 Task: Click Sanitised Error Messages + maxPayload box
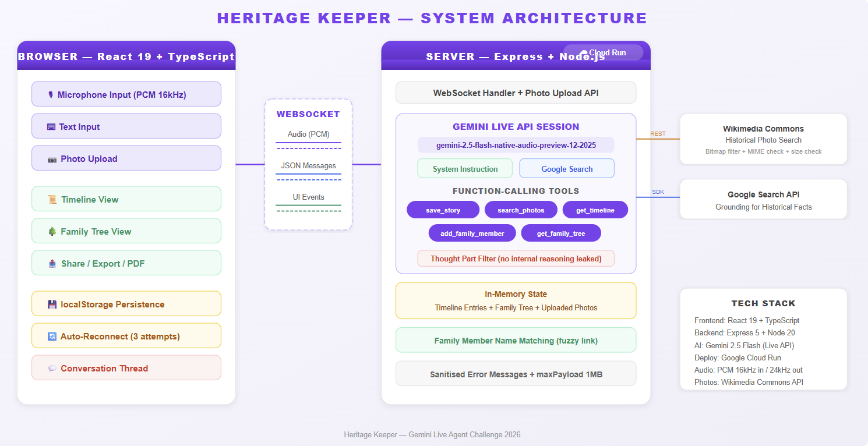(x=516, y=374)
